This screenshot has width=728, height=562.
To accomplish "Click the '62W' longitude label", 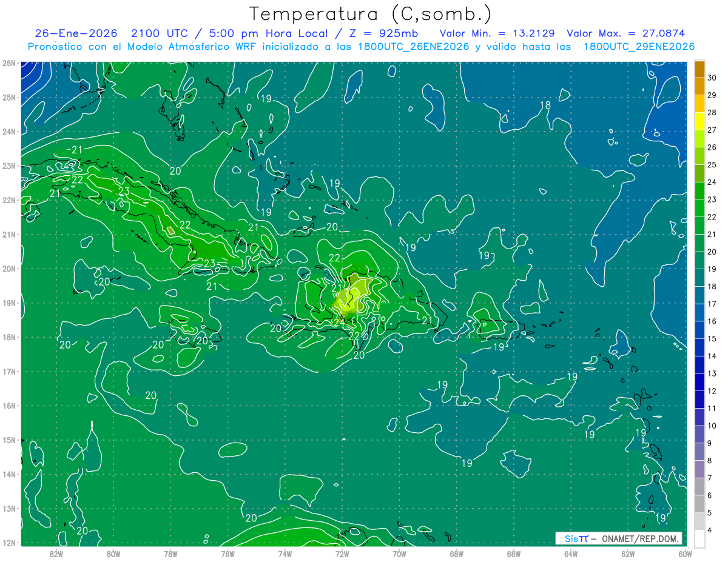I will coord(628,553).
